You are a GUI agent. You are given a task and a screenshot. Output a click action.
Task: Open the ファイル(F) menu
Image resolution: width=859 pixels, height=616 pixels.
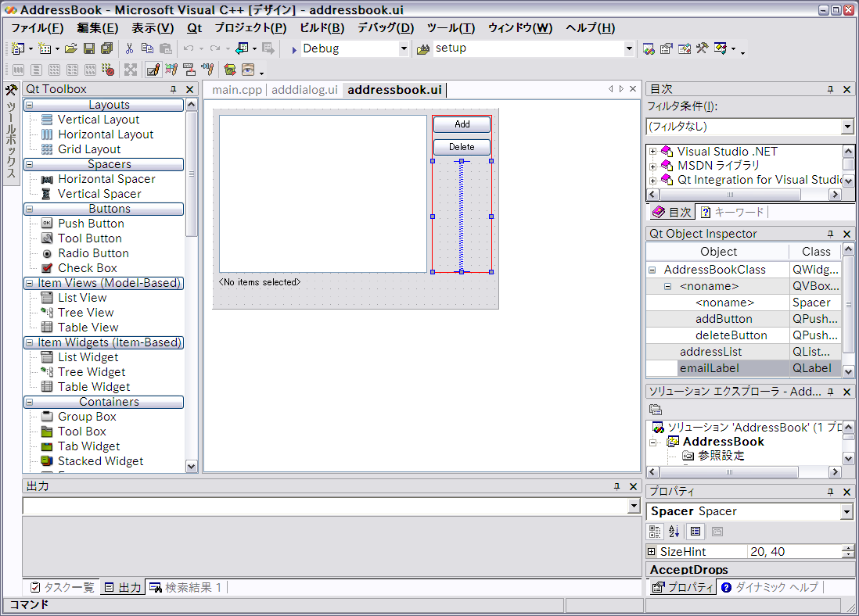click(x=38, y=28)
